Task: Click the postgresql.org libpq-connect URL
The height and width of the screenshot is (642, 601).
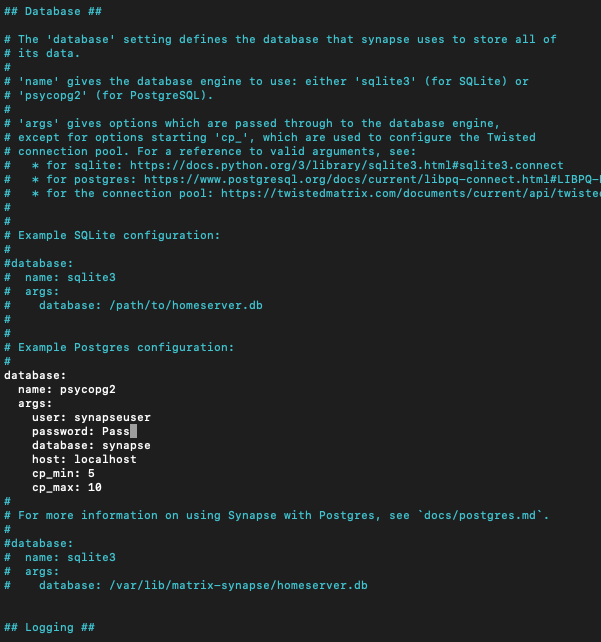Action: [373, 179]
